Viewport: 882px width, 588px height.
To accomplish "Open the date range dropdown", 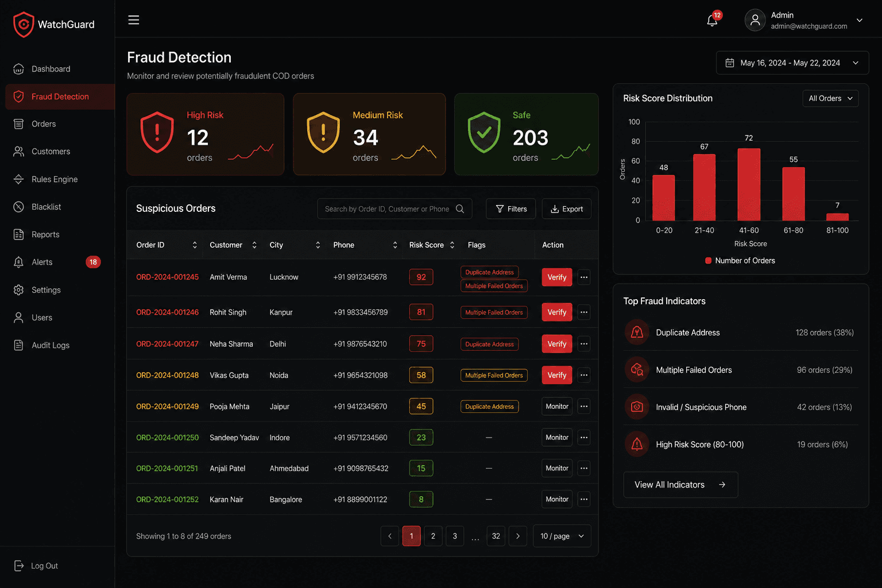I will coord(792,63).
